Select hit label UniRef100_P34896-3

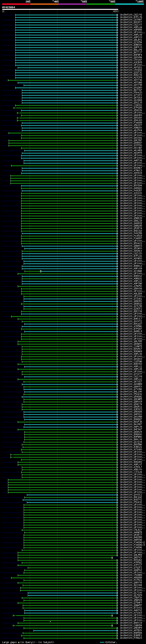132,545
